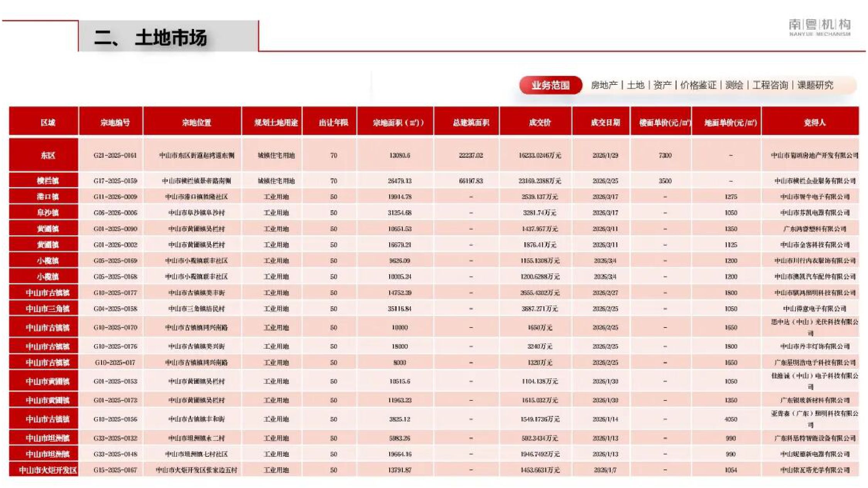Click the land unit price 4050

pos(731,419)
